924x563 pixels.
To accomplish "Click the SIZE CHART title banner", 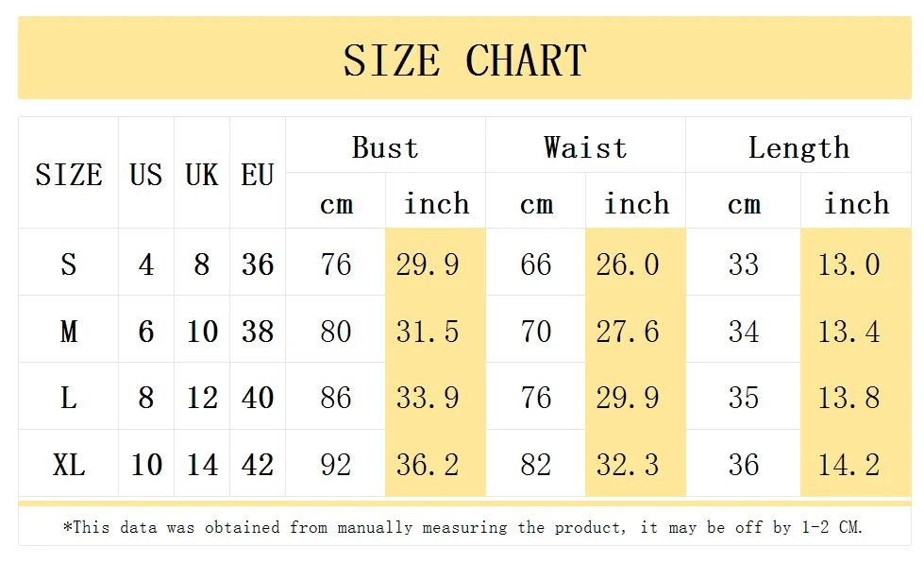I will pyautogui.click(x=464, y=58).
